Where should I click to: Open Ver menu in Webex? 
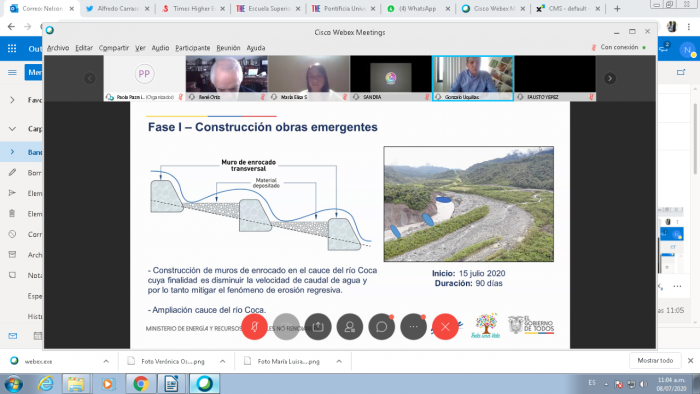click(140, 48)
